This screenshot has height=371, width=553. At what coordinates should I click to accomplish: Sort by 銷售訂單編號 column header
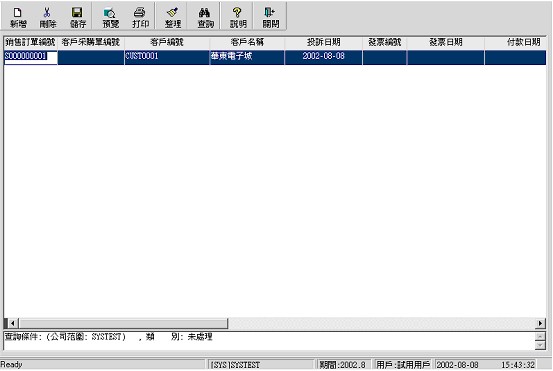click(x=30, y=43)
